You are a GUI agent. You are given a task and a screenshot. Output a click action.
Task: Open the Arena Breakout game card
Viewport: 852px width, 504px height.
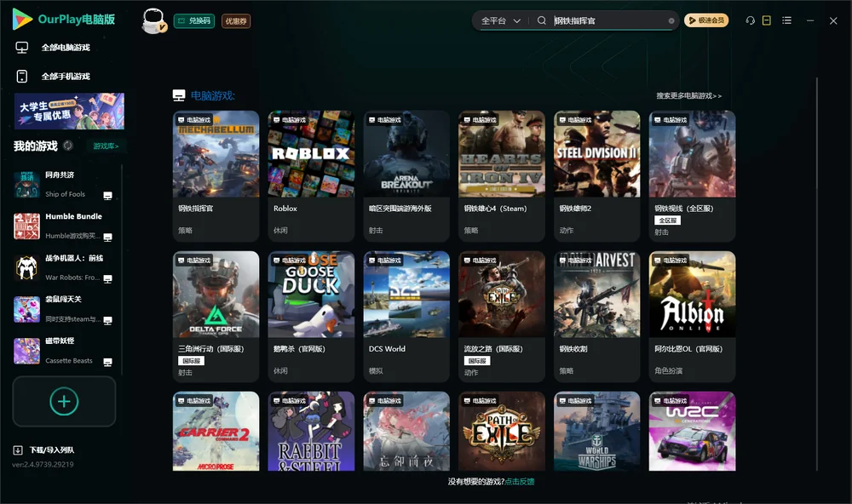pos(406,176)
